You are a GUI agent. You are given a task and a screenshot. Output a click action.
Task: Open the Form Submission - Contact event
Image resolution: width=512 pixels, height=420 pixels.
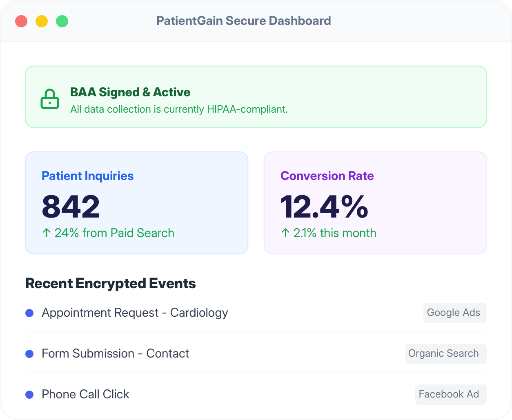click(x=116, y=353)
